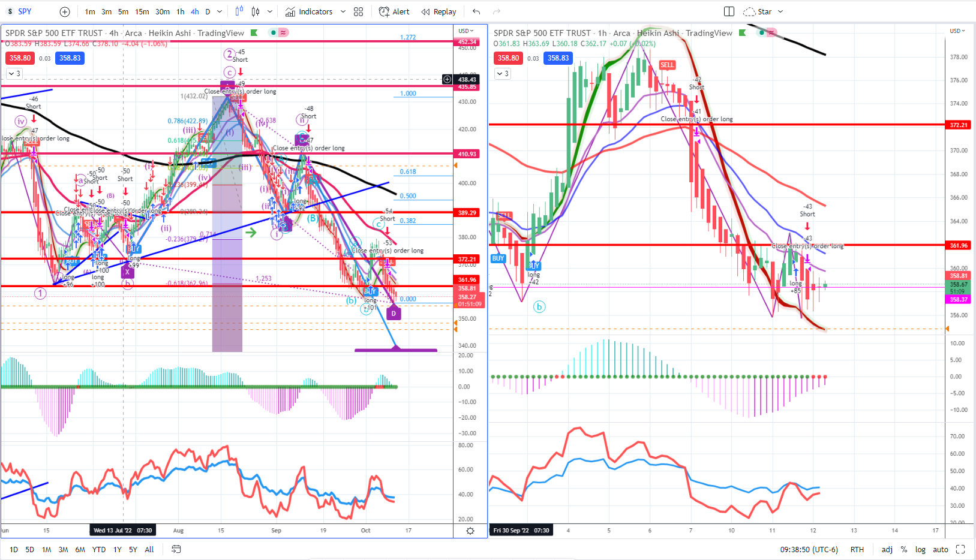Set range to 1M
This screenshot has width=976, height=560.
(46, 549)
